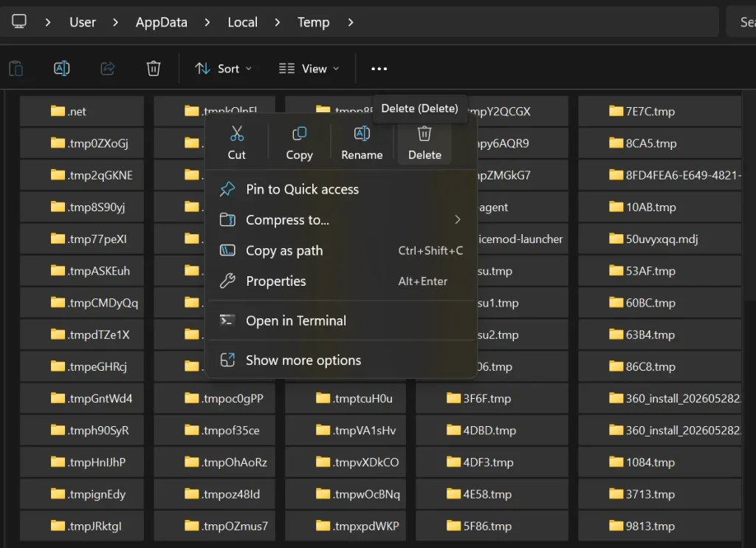Select Pin to Quick access
The width and height of the screenshot is (756, 548).
341,189
